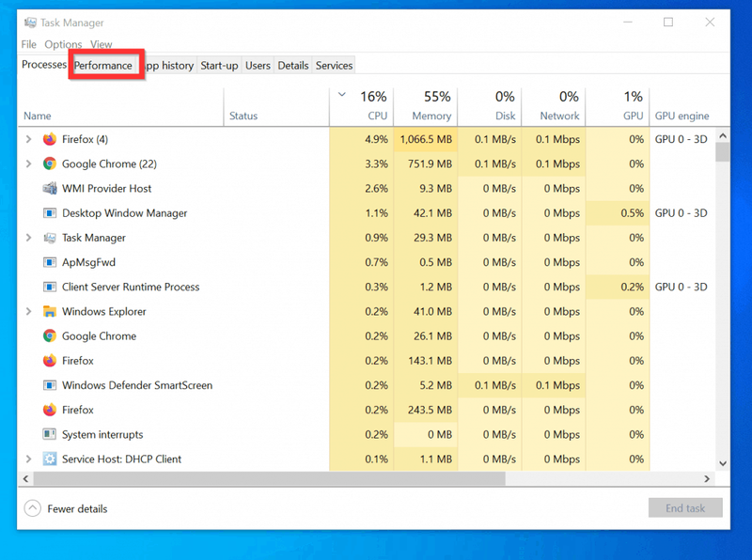This screenshot has width=752, height=560.
Task: Click the ApMsgFwd process icon
Action: (x=50, y=262)
